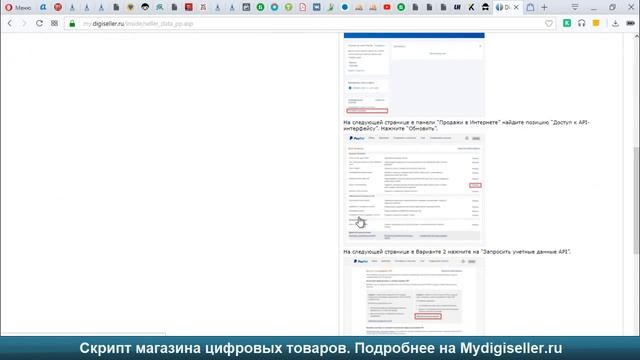Switch to the dark blue circle icon tab
Viewport: 640px width, 360px height.
tap(345, 7)
